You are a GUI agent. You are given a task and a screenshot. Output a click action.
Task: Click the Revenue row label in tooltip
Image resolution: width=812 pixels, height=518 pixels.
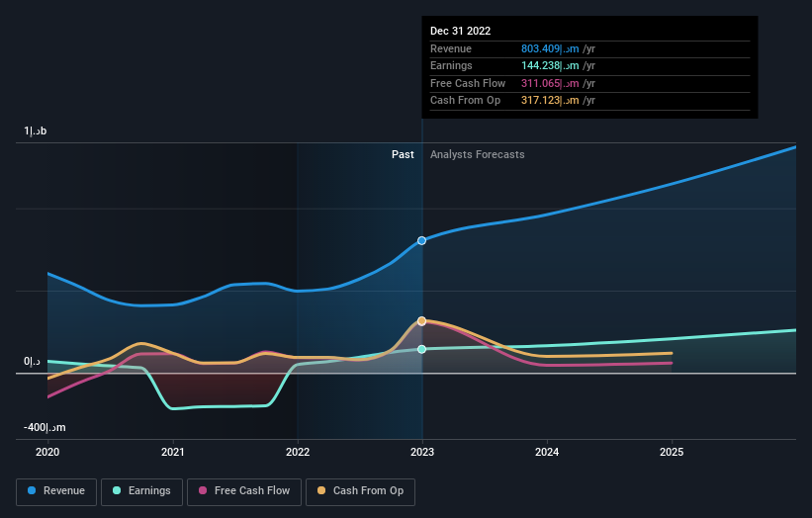click(451, 48)
